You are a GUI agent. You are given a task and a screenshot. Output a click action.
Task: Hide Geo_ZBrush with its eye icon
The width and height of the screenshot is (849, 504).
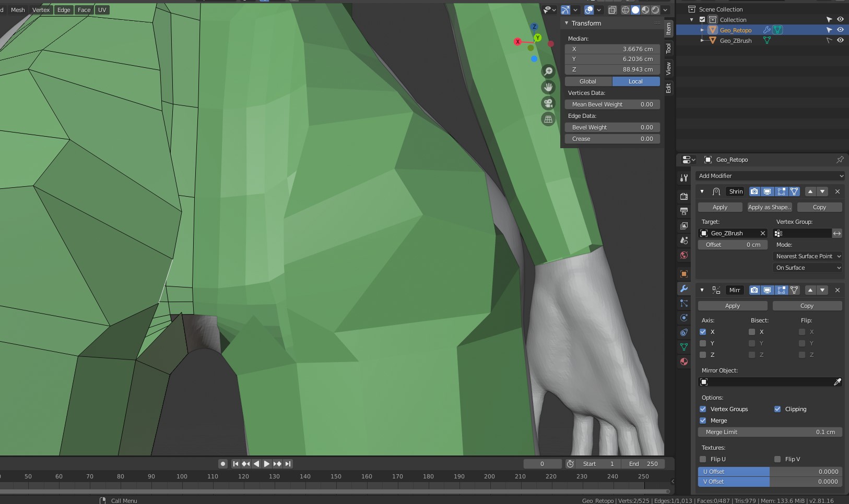click(x=840, y=40)
